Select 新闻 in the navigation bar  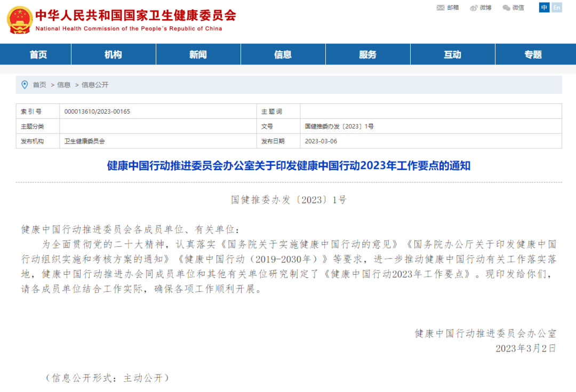(x=198, y=54)
